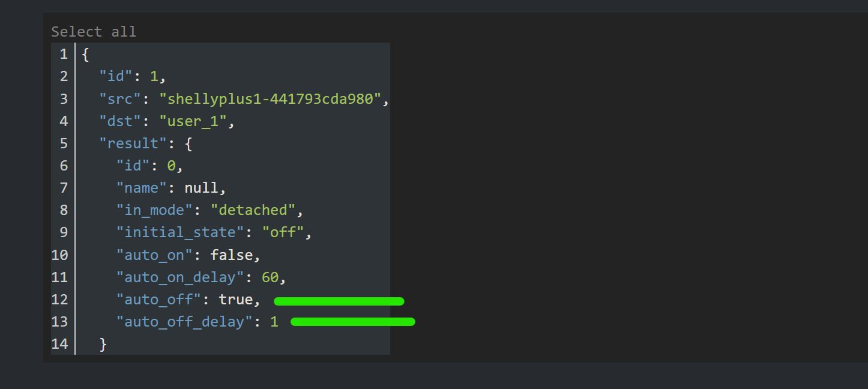Click the true value of "auto_off"

click(235, 300)
